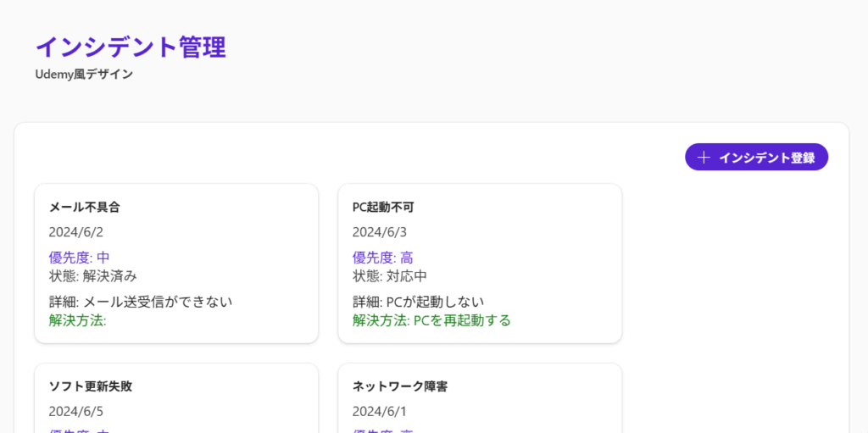This screenshot has height=433, width=868.
Task: Select the 2024/6/2 date on メール不具合
Action: (x=76, y=232)
